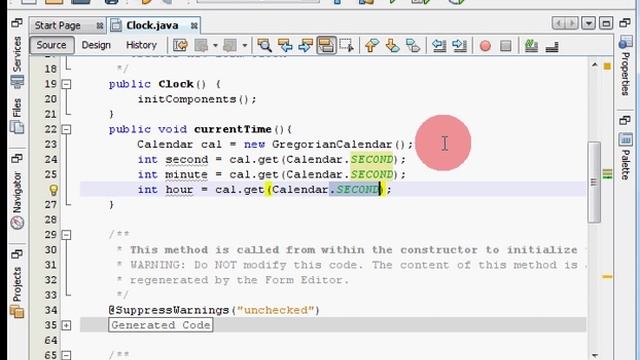Open the Navigator side panel
Viewport: 640px width, 360px height.
click(x=17, y=200)
